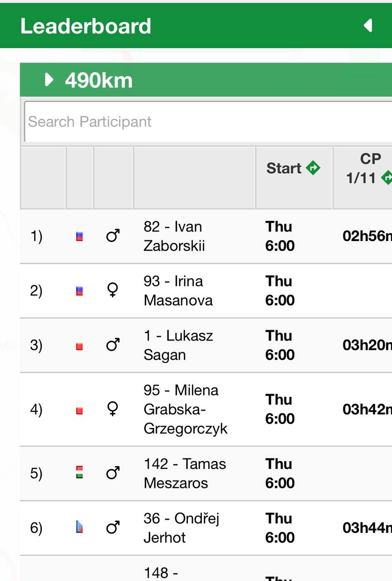Select participant 142 - Tamas Meszaros
392x581 pixels.
185,473
